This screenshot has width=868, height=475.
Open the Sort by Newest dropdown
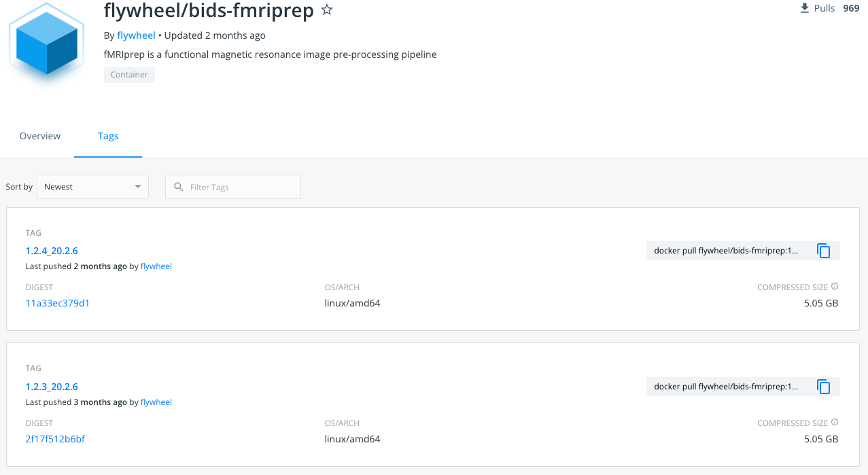(92, 187)
